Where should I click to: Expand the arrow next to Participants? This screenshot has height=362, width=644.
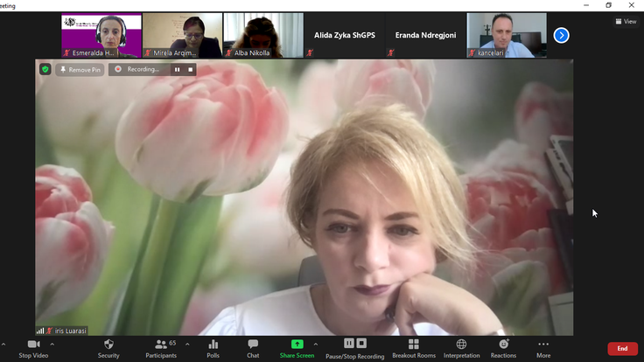[187, 345]
